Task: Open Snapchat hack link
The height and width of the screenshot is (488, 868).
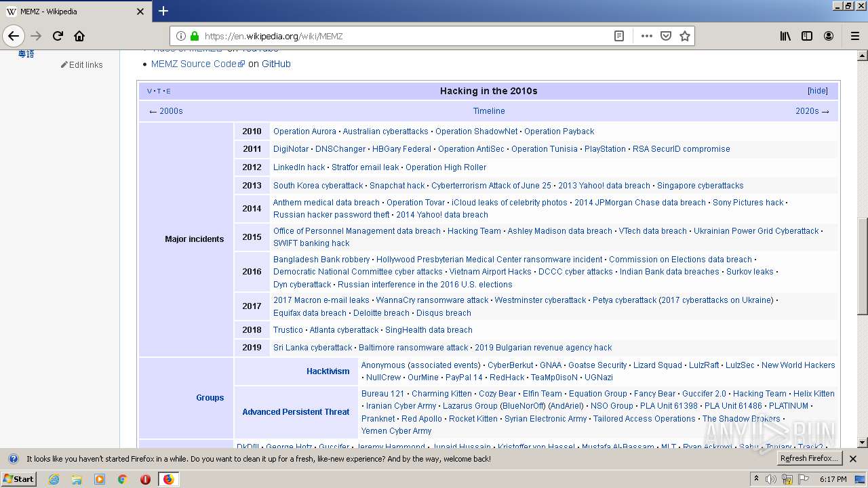Action: point(397,186)
